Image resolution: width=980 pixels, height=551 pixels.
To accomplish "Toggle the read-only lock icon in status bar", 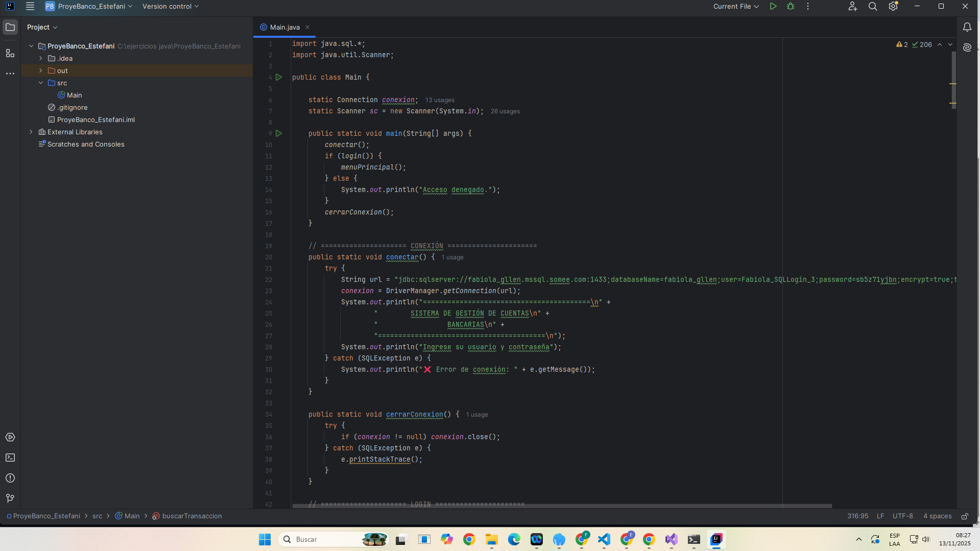I will [x=965, y=516].
